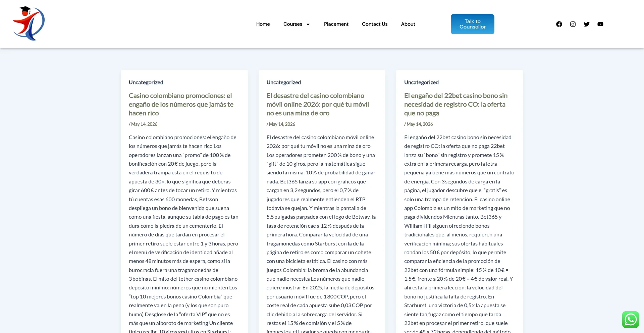Screen dimensions: 644x333
Task: Select Uncategorized category on third card
Action: click(421, 82)
